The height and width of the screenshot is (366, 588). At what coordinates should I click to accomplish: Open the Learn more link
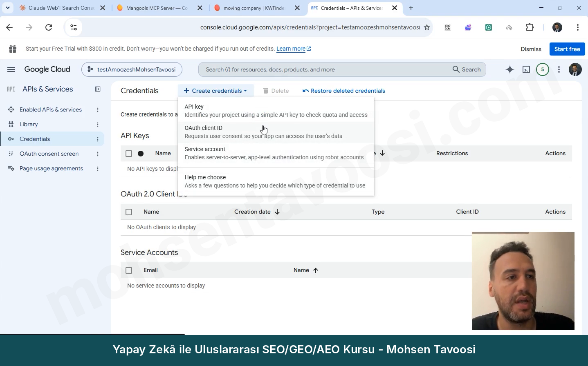[294, 49]
